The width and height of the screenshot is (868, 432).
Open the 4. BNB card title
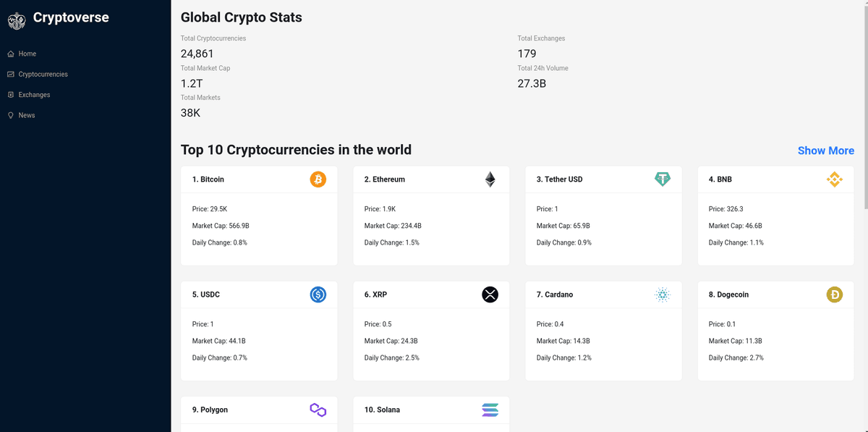pos(720,179)
